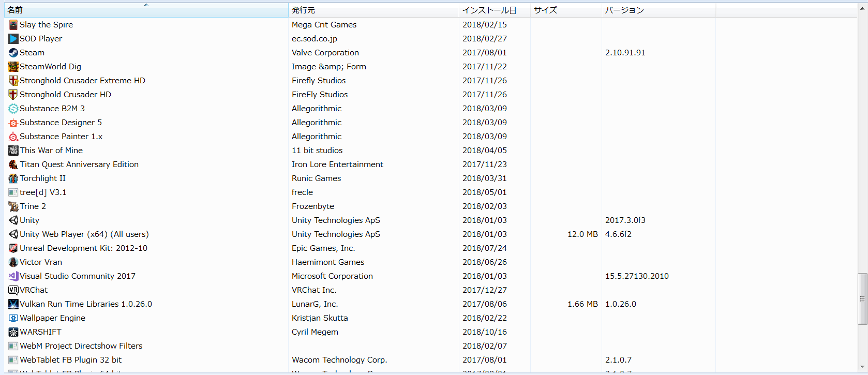Sort by インストール日 column header

click(x=489, y=10)
